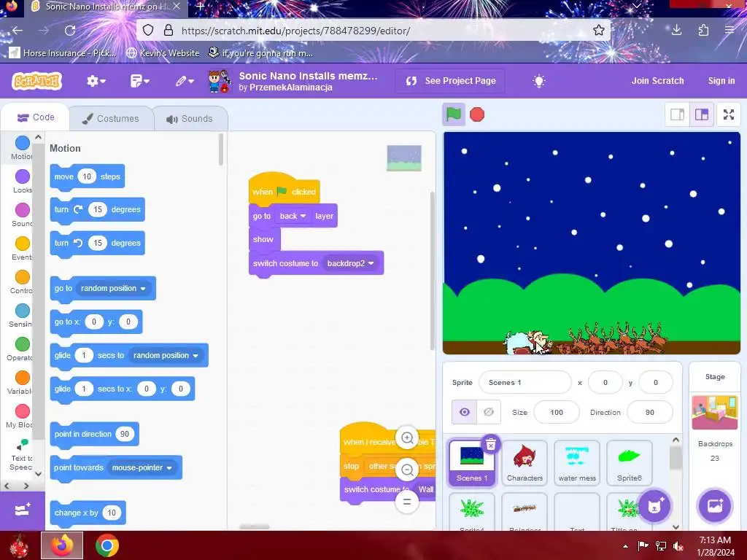Switch to the Sounds tab
Viewport: 747px width, 560px height.
click(190, 119)
